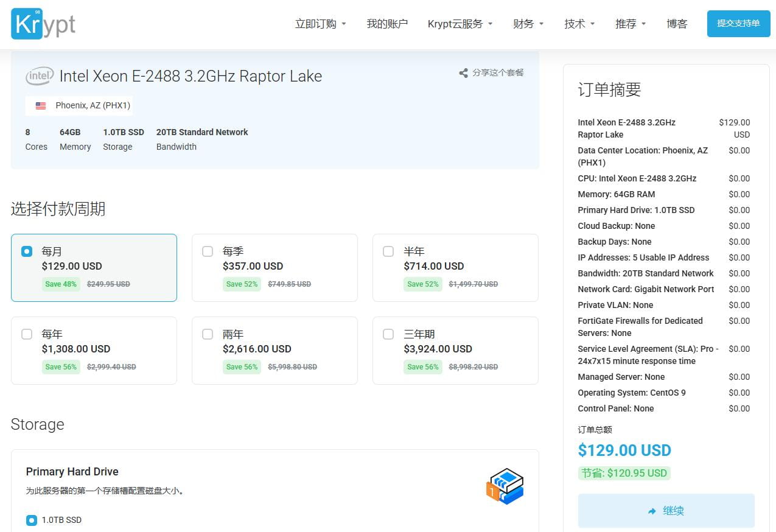Select the 每月 $129.00 billing cycle
Screen dimensions: 776x532
94,267
